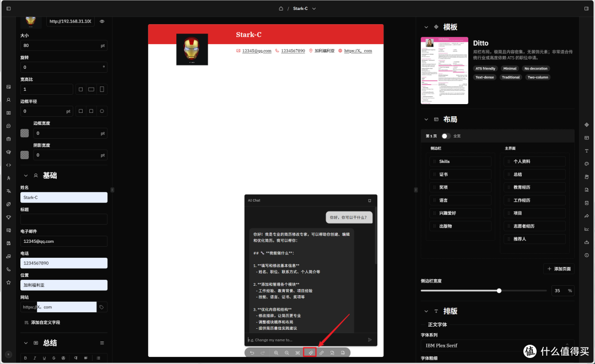
Task: Click the Ditto template thumbnail
Action: [445, 70]
